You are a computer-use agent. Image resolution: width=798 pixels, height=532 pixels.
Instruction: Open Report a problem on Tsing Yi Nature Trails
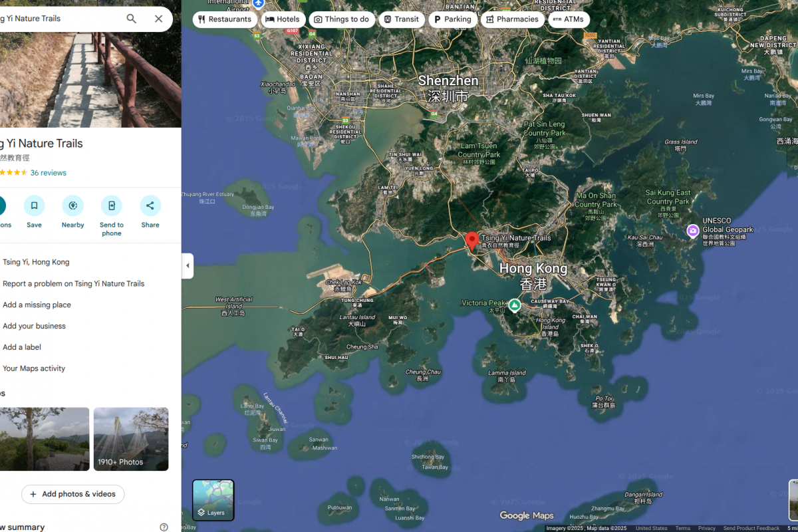pyautogui.click(x=74, y=283)
